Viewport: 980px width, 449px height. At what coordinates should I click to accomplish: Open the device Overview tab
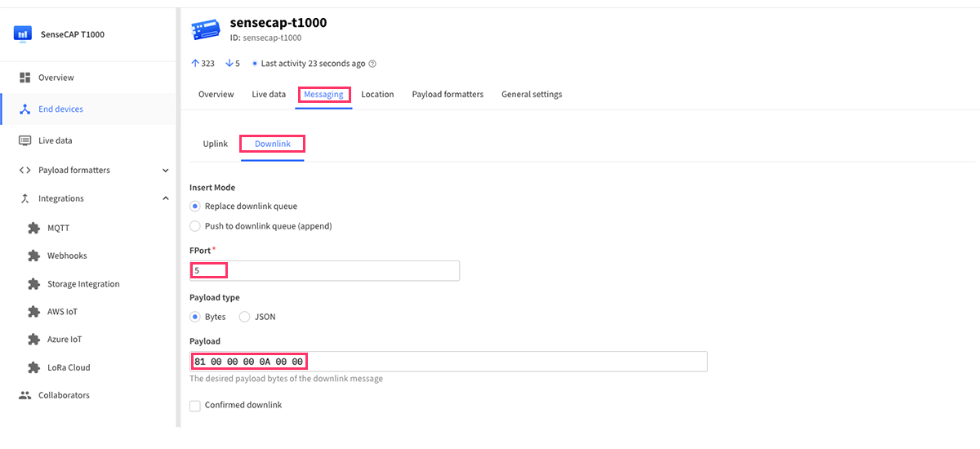tap(216, 95)
